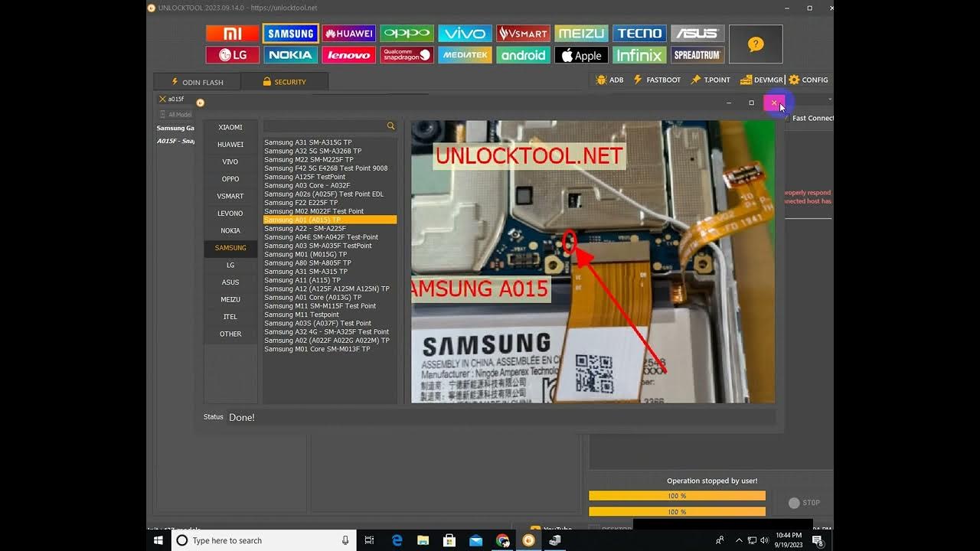Select the Tecno brand logo
The image size is (980, 551).
click(639, 34)
